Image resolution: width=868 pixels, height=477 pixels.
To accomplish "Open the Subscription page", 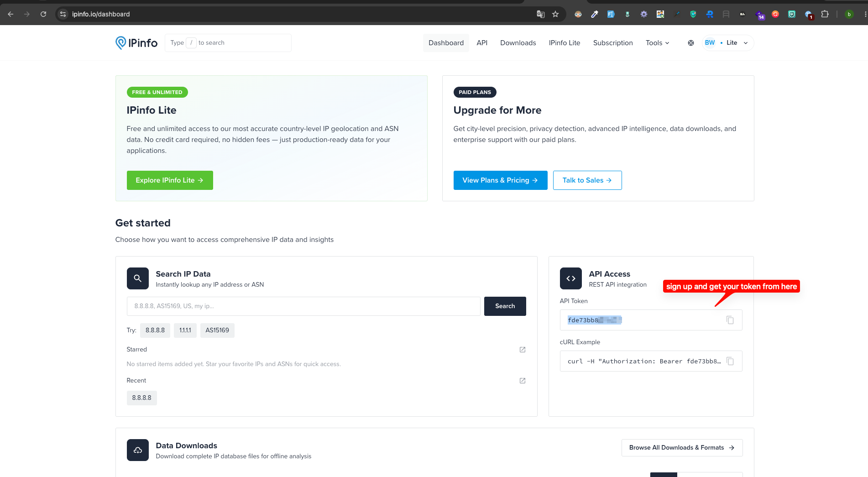I will 613,43.
